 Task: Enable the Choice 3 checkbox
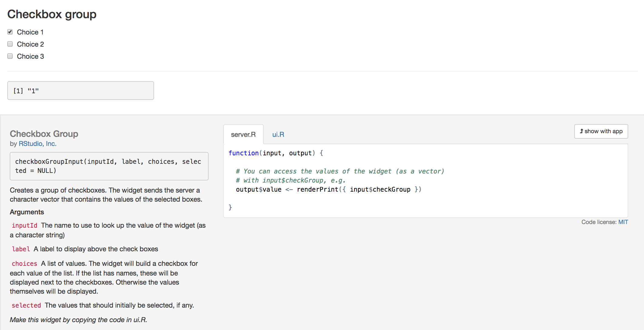[x=10, y=56]
